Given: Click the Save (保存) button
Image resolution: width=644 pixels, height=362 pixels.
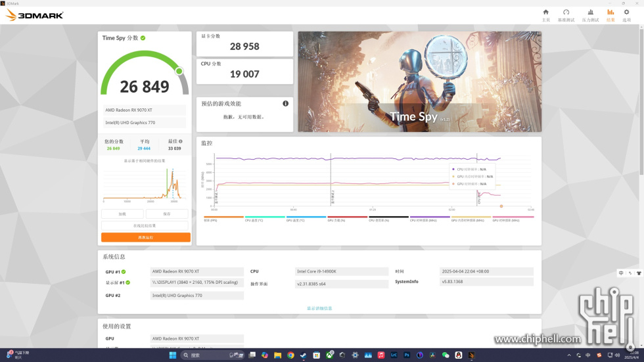Looking at the screenshot, I should coord(167,214).
